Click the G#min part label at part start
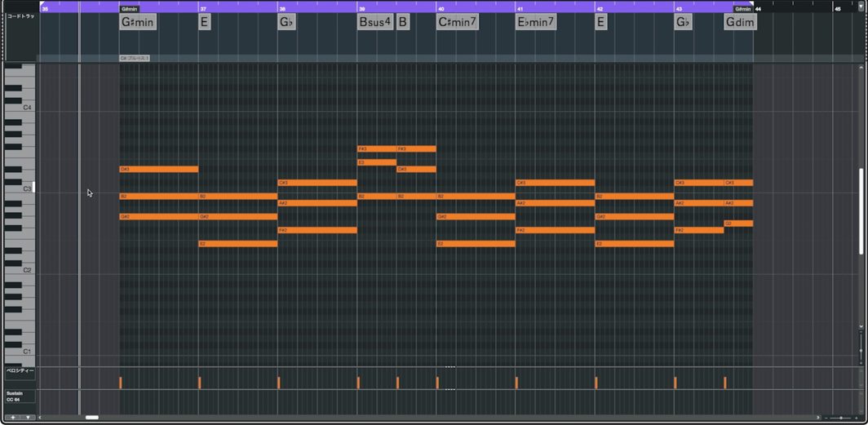This screenshot has height=425, width=868. click(130, 9)
